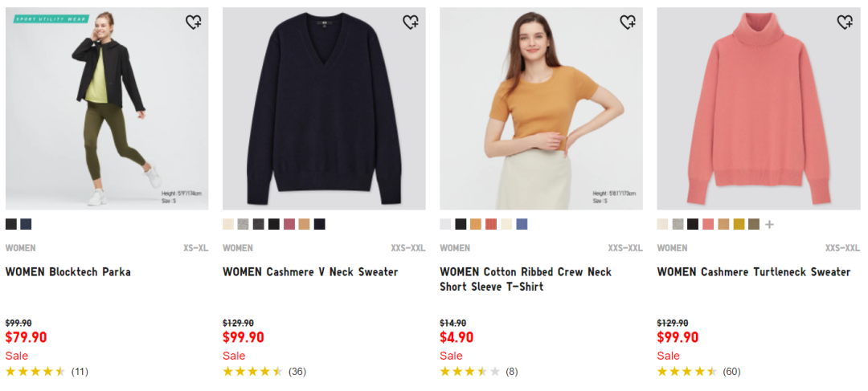The image size is (868, 391).
Task: Open the star rating of the Ribbed T-Shirt
Action: (x=469, y=372)
